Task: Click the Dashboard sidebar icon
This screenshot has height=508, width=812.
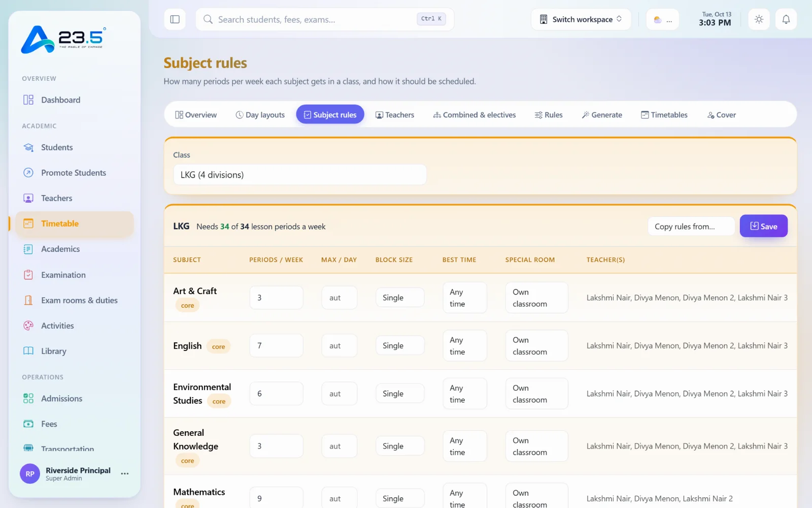Action: 28,100
